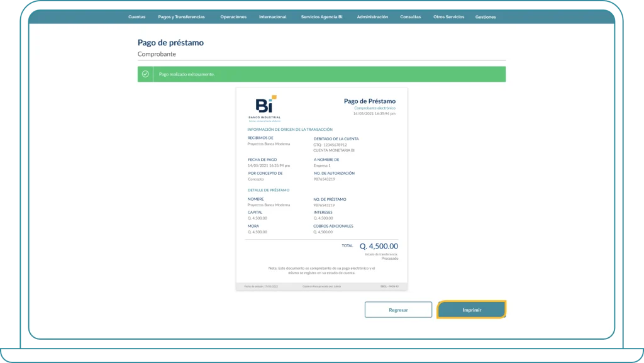Viewport: 644px width, 363px height.
Task: Select Otros Servicios from top navigation
Action: click(x=448, y=17)
